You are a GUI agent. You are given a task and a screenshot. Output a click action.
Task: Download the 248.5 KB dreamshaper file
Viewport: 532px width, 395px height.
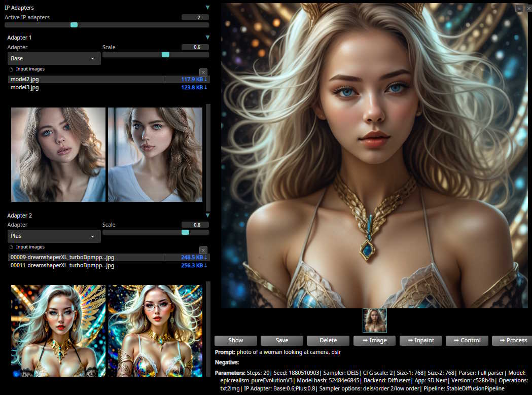[x=194, y=257]
